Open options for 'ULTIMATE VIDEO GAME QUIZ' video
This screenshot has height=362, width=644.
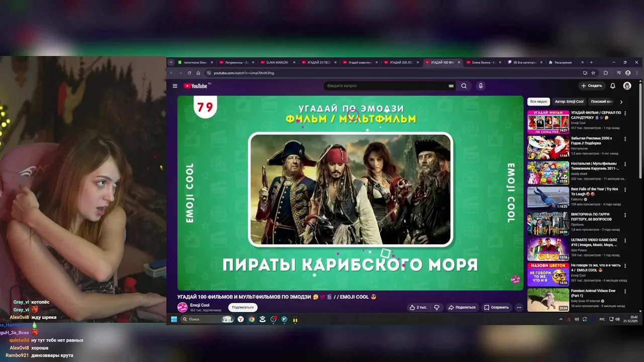point(625,240)
